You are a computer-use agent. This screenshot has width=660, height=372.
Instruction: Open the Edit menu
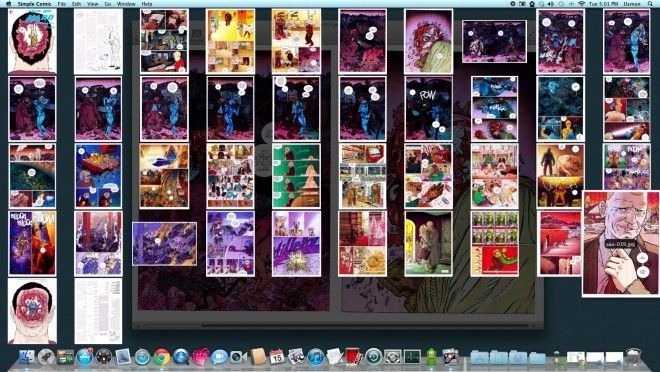[x=76, y=4]
